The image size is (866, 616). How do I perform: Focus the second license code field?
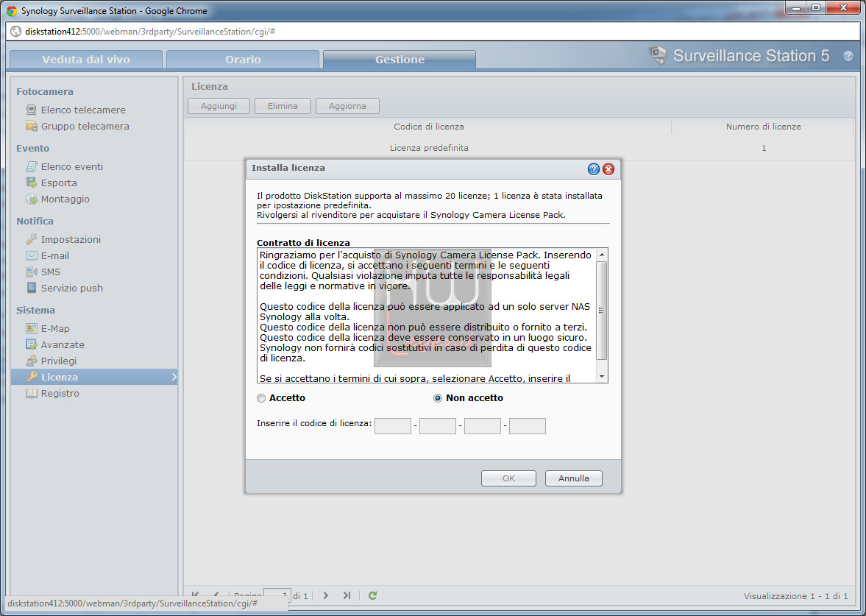[x=438, y=426]
